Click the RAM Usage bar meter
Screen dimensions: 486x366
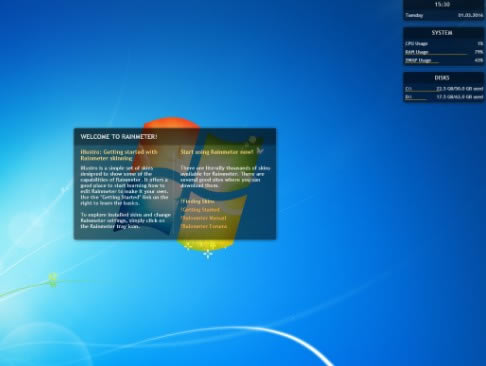(x=436, y=54)
